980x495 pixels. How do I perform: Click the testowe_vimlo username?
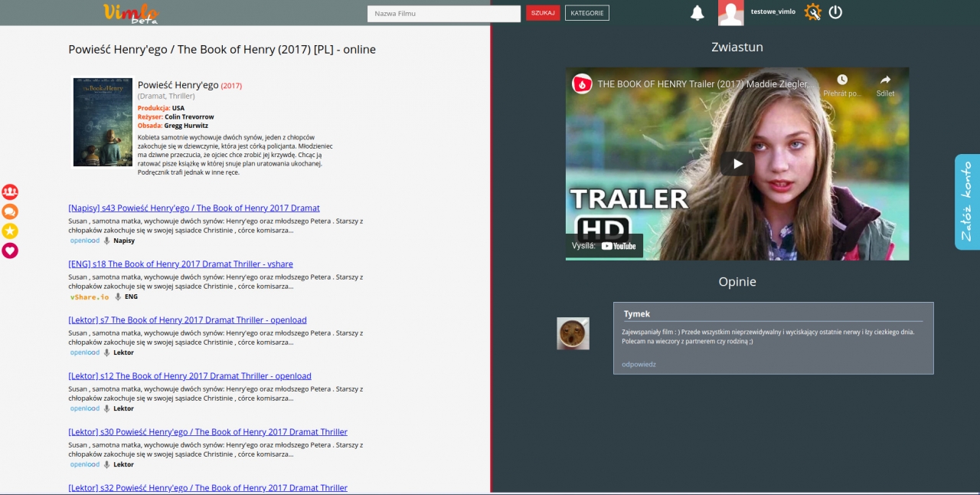click(x=773, y=12)
